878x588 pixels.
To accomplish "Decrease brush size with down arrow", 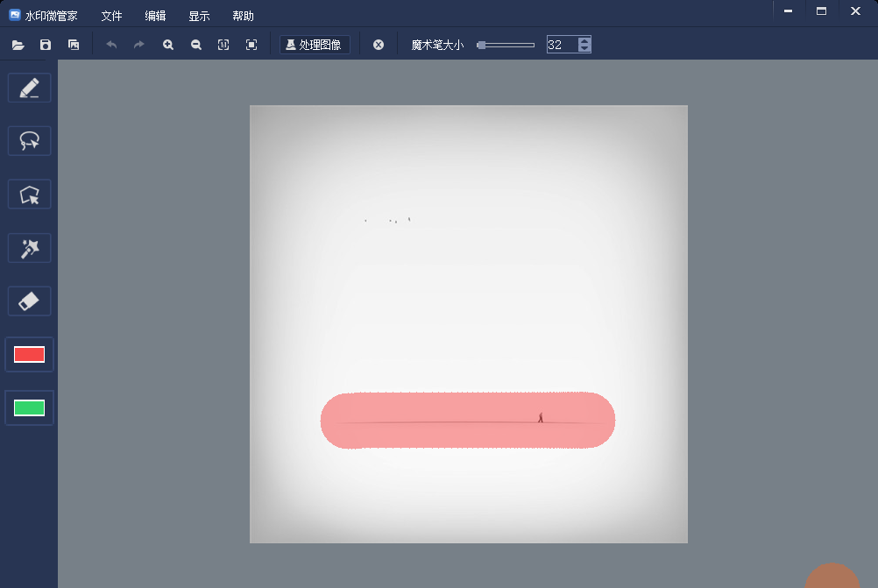I will pyautogui.click(x=584, y=49).
